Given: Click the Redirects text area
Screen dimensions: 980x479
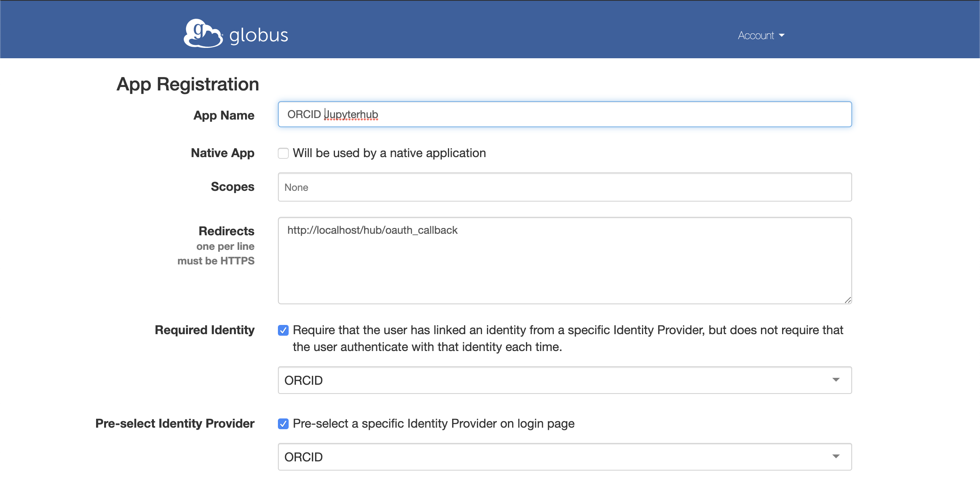Looking at the screenshot, I should tap(565, 261).
